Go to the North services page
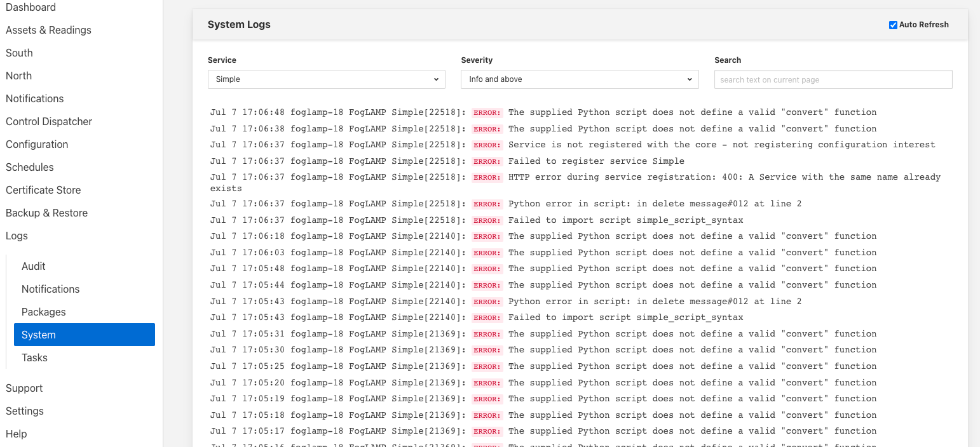The image size is (980, 447). [x=18, y=76]
